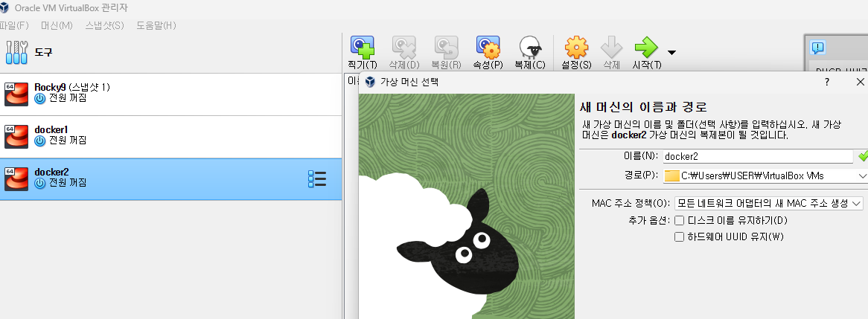
Task: Click the Start (시작) green arrow icon
Action: tap(646, 48)
